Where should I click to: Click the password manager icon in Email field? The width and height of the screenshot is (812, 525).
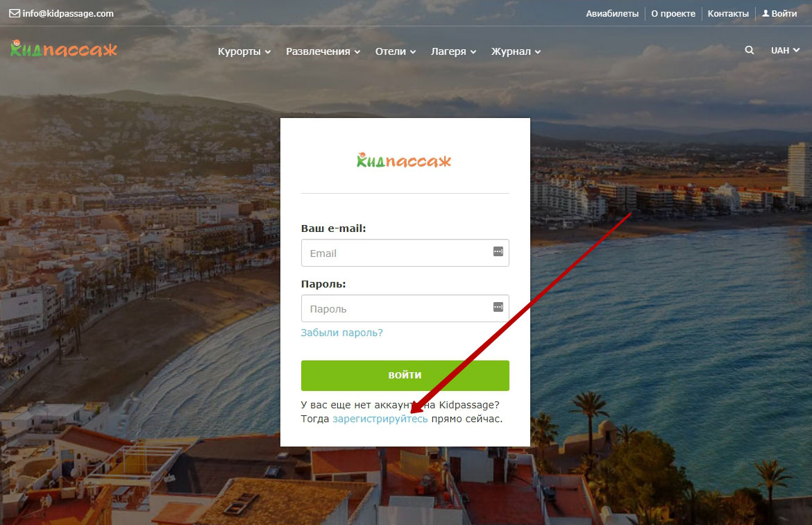(498, 251)
